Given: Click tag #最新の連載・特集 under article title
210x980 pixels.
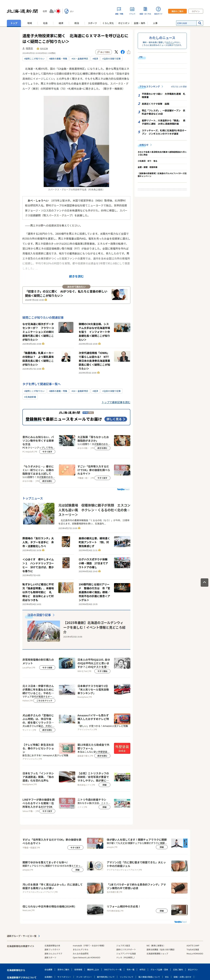Looking at the screenshot, I should pos(58,59).
